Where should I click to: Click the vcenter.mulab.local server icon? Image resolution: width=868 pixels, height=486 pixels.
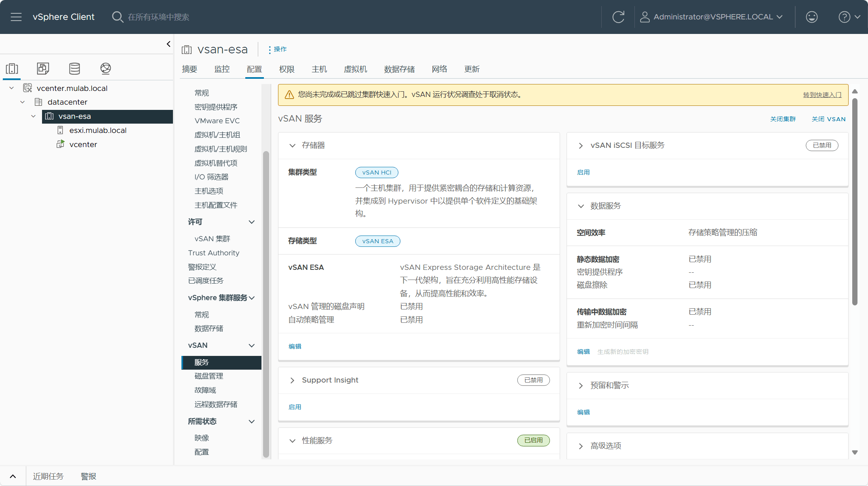27,88
